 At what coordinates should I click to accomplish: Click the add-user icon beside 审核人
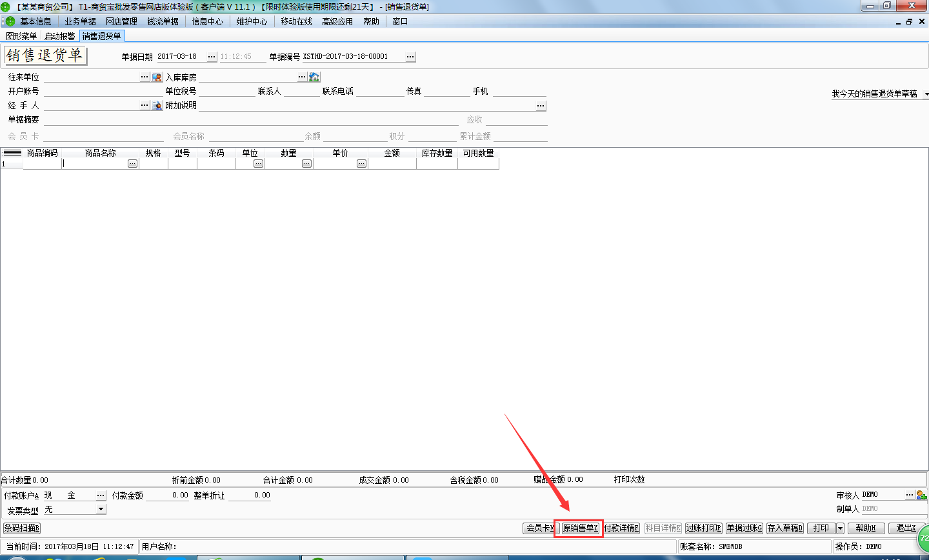[x=921, y=495]
